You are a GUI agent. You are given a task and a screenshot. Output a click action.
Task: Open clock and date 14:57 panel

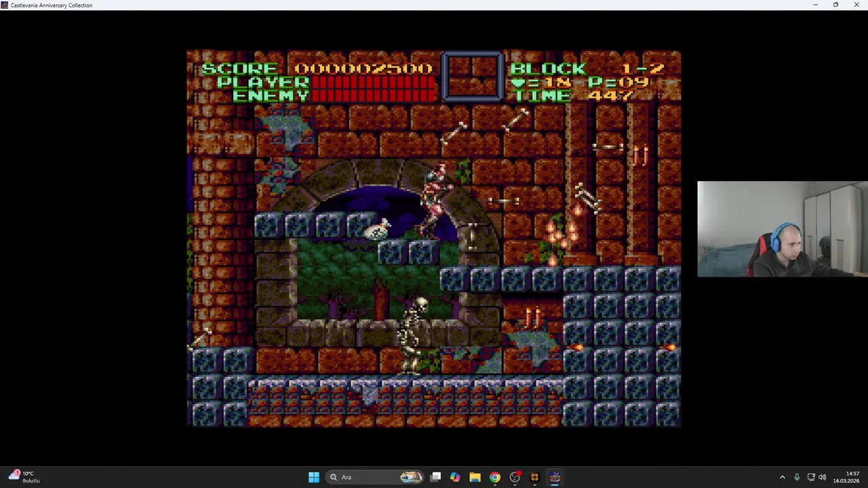tap(846, 477)
